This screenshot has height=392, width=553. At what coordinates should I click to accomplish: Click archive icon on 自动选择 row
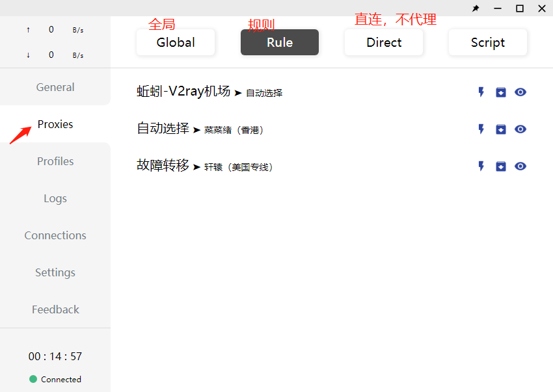pyautogui.click(x=501, y=129)
